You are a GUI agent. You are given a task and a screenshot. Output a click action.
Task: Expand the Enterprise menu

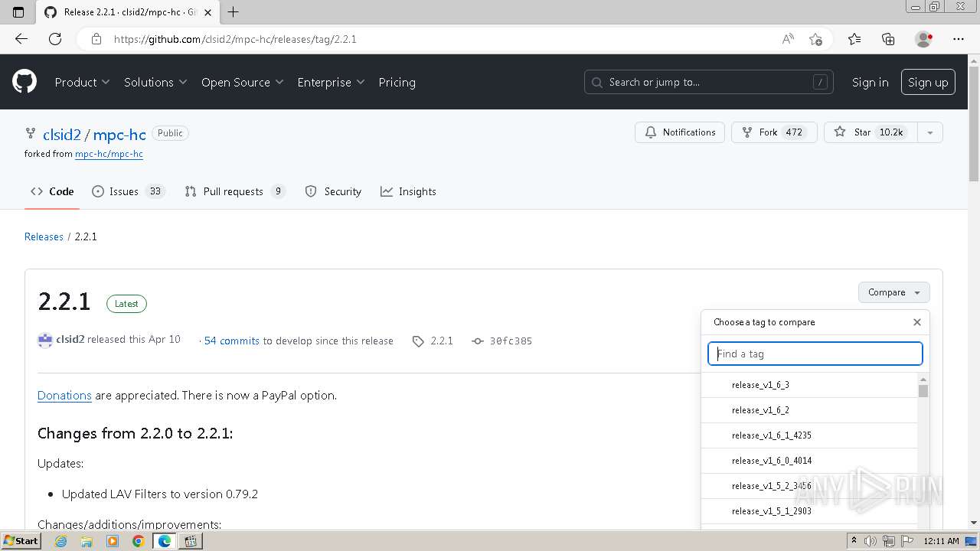331,82
